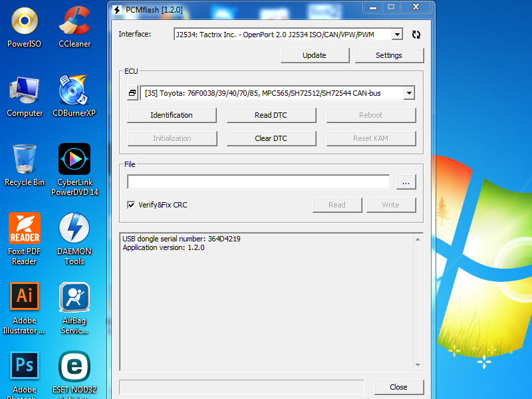Click the Reset KAM button
This screenshot has width=532, height=399.
coord(371,138)
